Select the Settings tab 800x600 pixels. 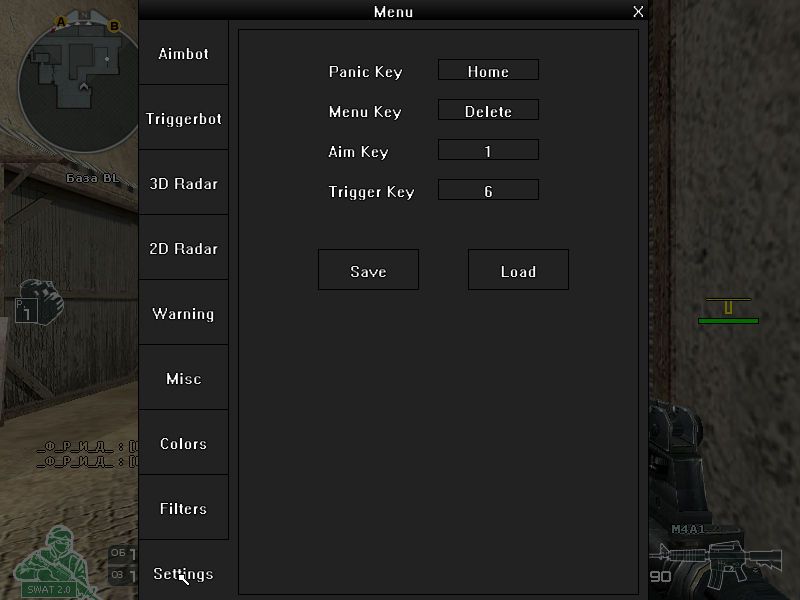[x=184, y=572]
